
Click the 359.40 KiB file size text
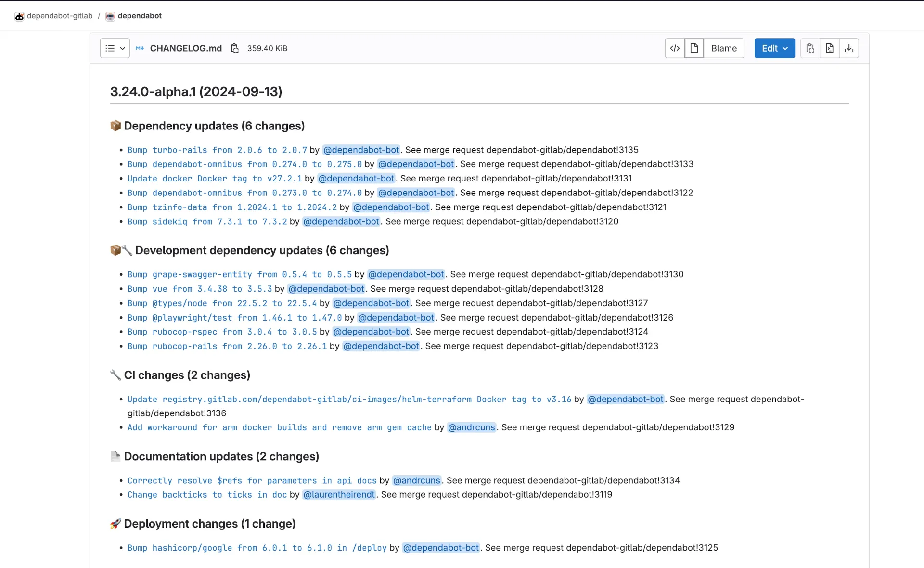click(x=267, y=49)
